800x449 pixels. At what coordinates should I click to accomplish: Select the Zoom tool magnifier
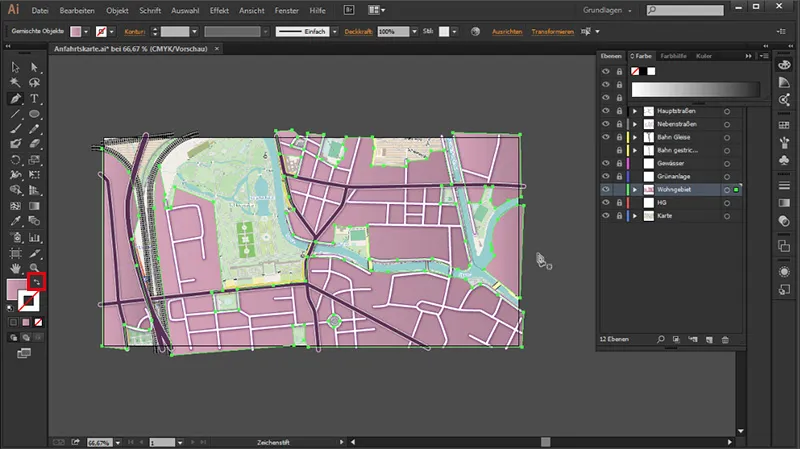tap(34, 268)
